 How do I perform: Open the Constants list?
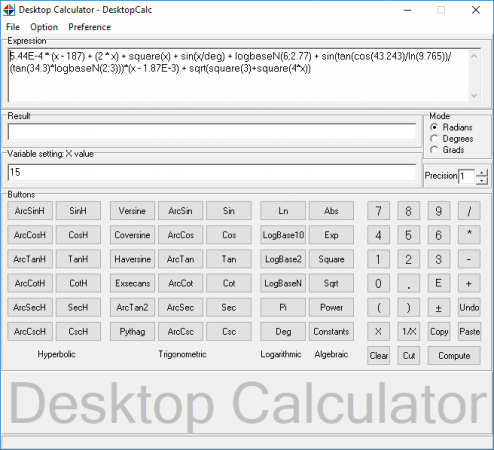click(x=331, y=332)
